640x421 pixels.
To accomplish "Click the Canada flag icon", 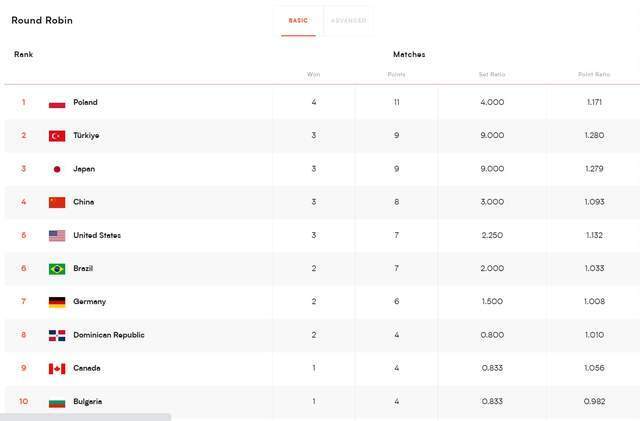I will coord(57,368).
